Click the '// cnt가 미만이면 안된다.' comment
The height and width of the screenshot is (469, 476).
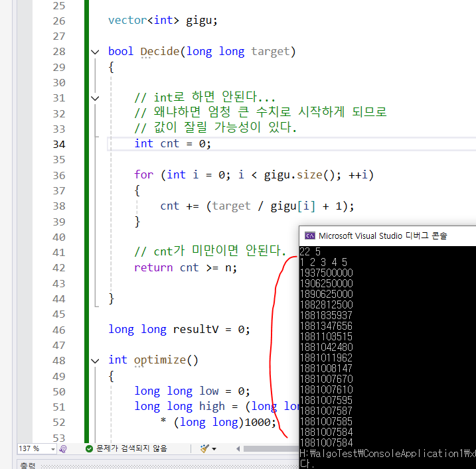pyautogui.click(x=210, y=251)
